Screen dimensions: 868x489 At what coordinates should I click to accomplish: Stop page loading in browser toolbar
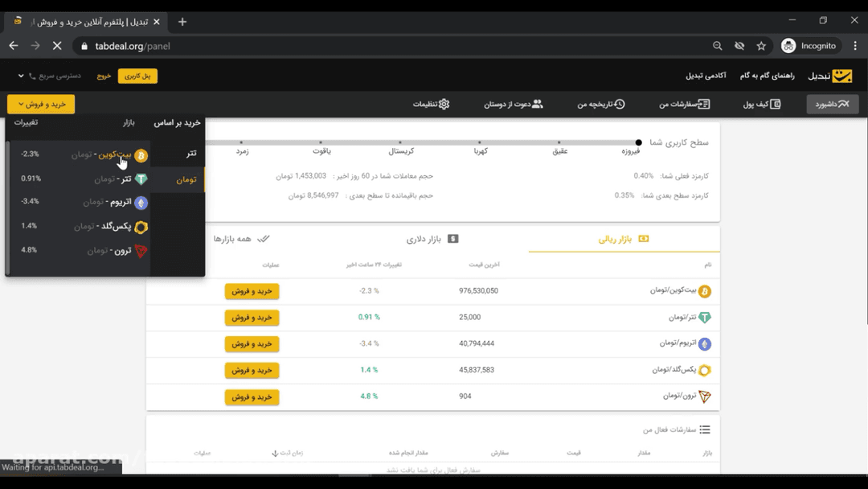click(57, 46)
